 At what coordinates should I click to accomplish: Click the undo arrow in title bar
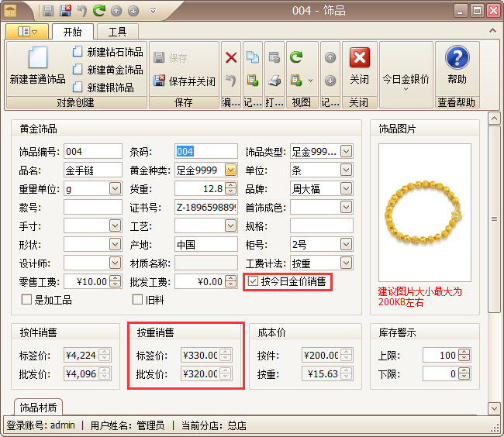click(82, 11)
